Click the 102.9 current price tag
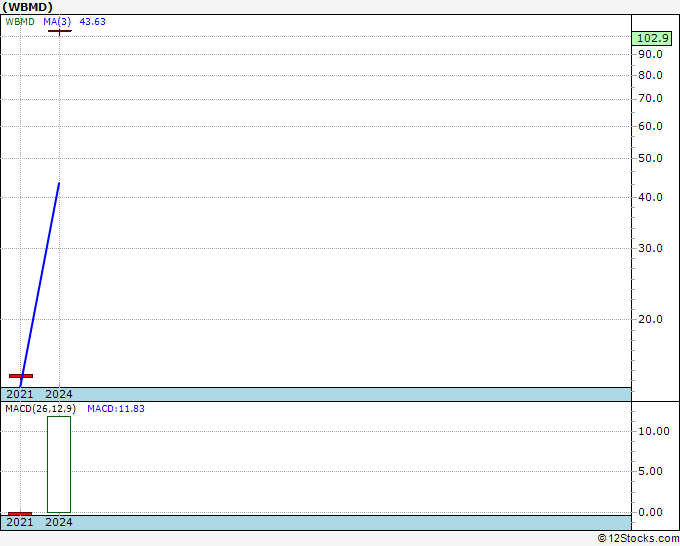Screen dimensions: 680x546 pyautogui.click(x=652, y=38)
